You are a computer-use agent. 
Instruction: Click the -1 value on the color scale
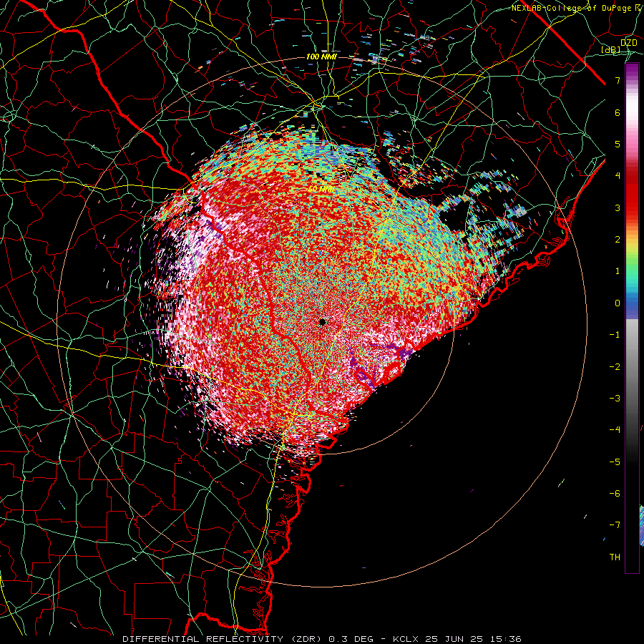point(615,335)
